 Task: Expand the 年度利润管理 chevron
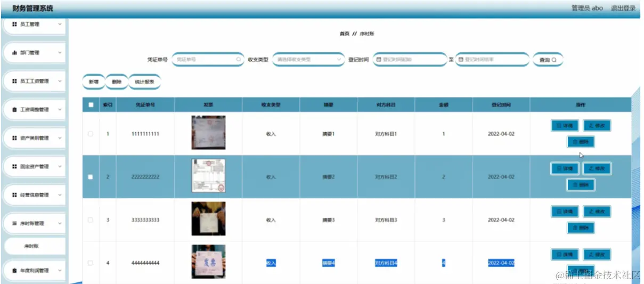pos(60,271)
